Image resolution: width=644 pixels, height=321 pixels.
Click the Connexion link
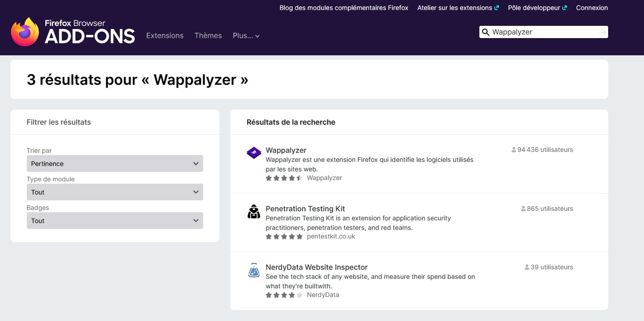click(592, 8)
